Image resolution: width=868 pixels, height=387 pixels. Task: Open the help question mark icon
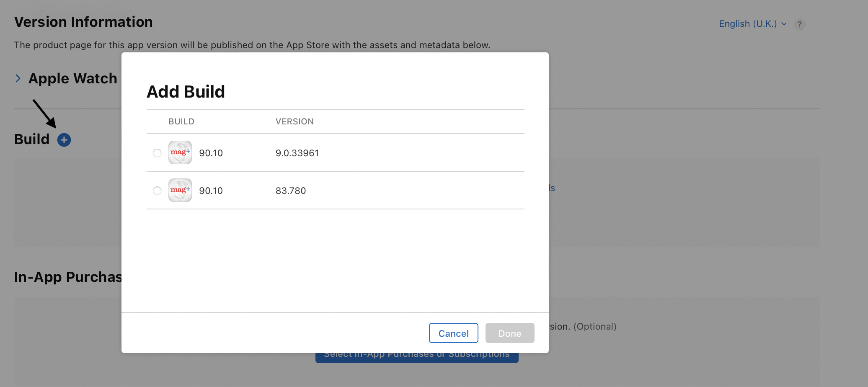pyautogui.click(x=800, y=24)
